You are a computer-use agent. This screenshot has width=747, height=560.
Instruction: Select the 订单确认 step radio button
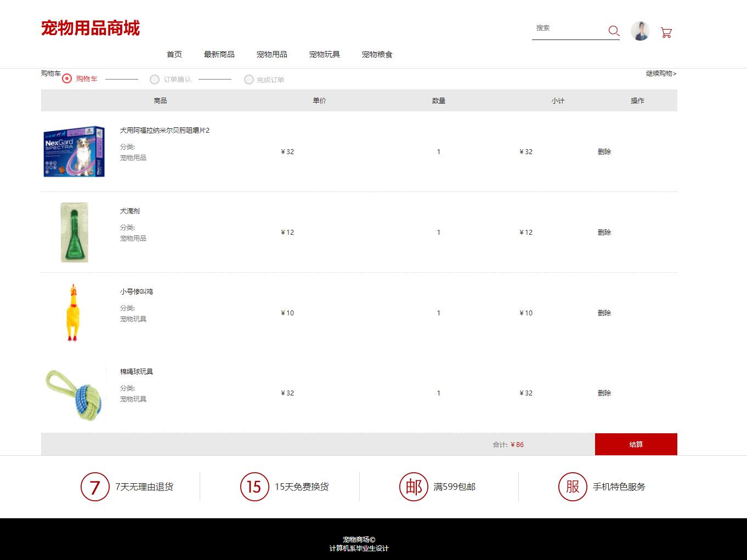coord(155,80)
